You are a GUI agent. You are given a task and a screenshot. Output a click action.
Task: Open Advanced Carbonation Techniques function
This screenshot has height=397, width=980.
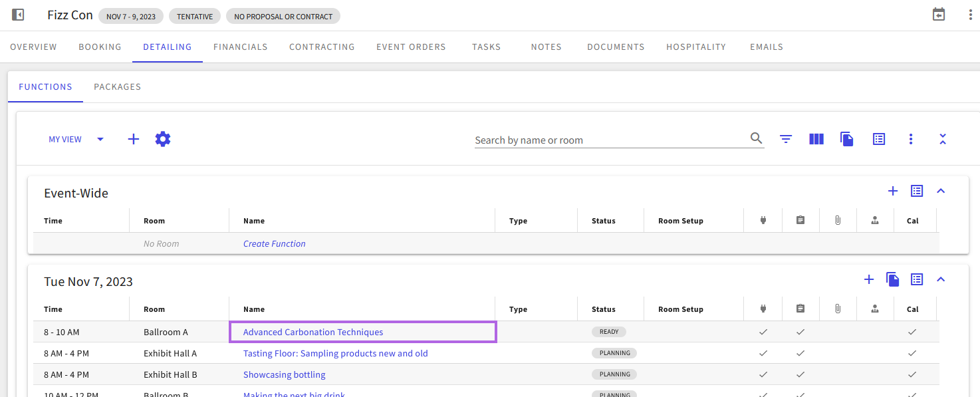313,332
